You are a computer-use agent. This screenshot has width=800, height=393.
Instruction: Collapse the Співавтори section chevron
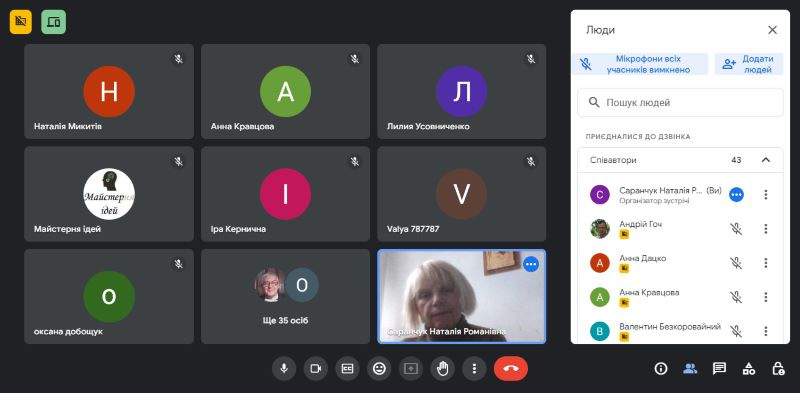point(765,160)
